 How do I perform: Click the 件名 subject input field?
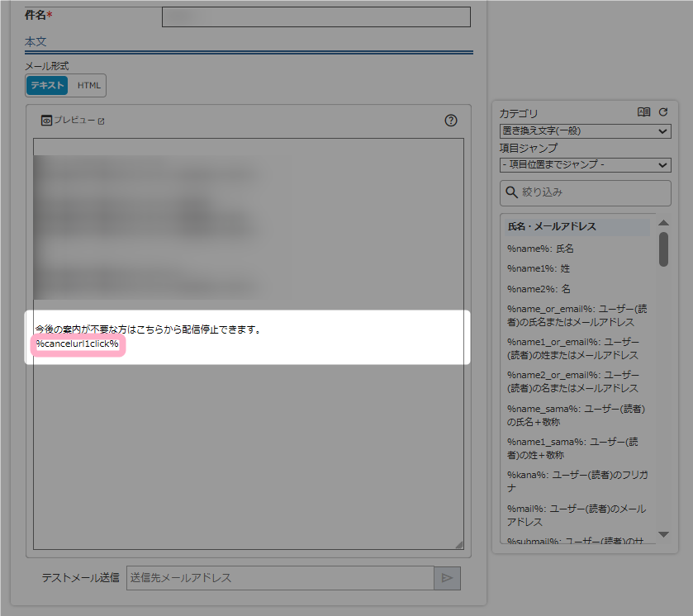(x=316, y=17)
